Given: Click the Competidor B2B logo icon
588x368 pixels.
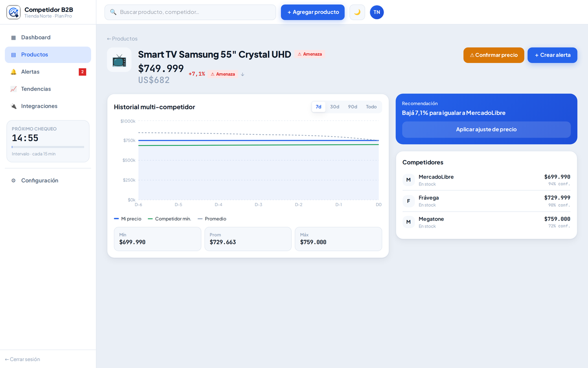Looking at the screenshot, I should [x=13, y=12].
